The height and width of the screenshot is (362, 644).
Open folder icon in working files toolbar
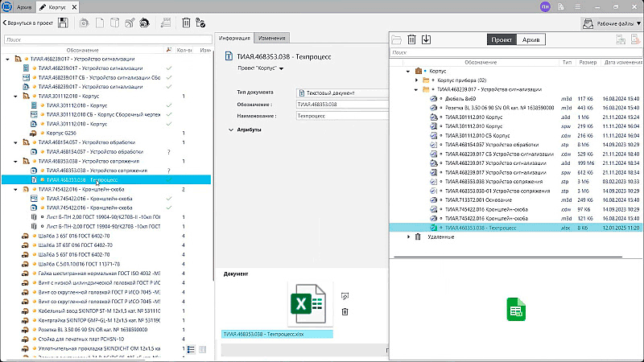click(396, 39)
